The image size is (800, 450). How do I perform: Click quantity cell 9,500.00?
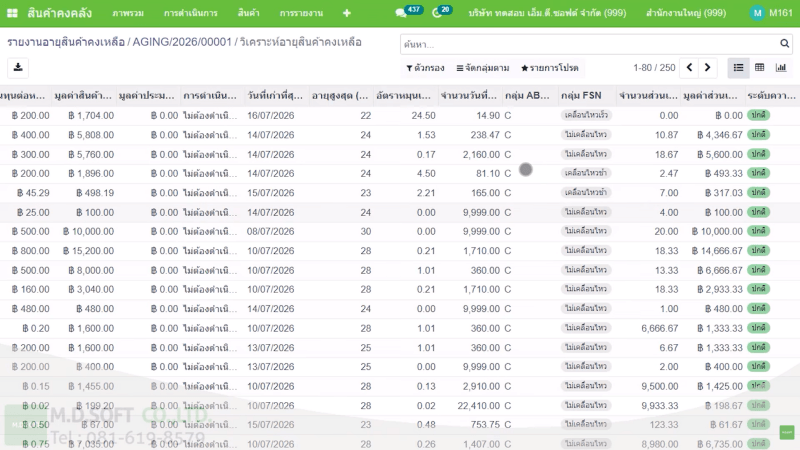point(660,387)
